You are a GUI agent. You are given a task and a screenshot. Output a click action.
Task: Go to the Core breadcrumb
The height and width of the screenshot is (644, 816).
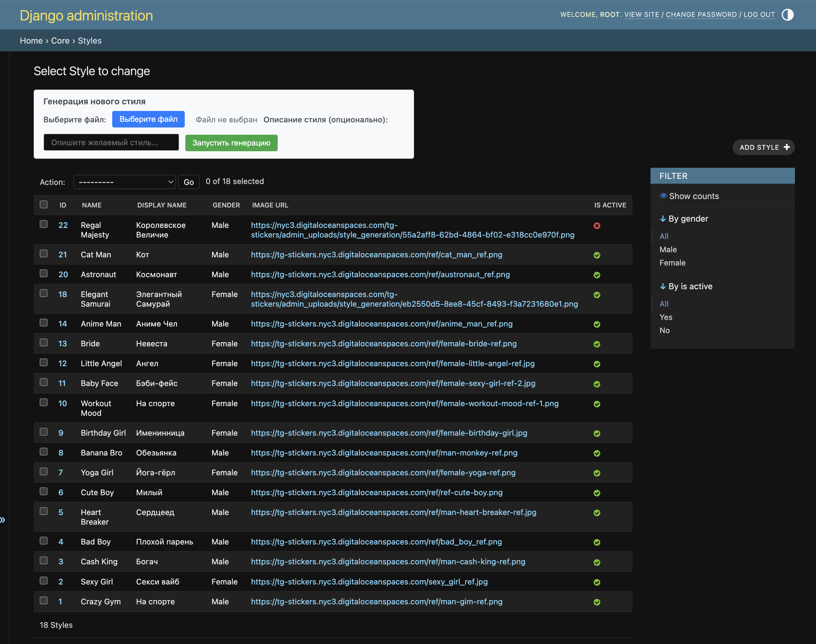(x=60, y=41)
